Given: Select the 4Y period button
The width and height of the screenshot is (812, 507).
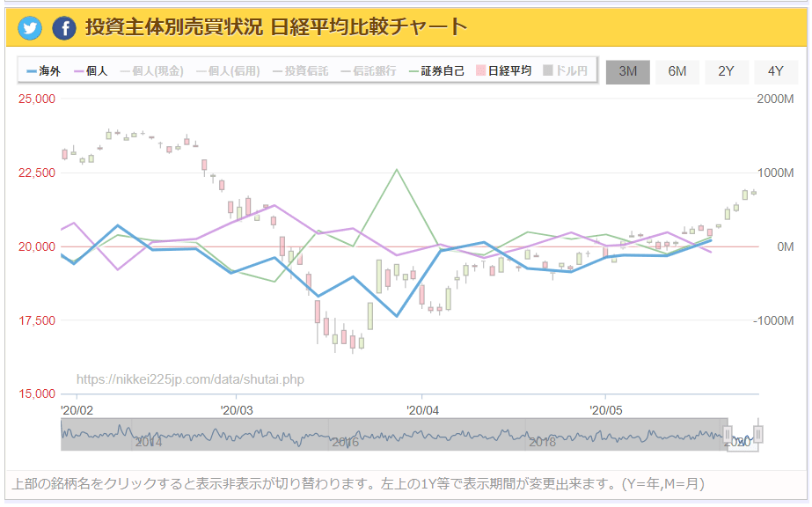Looking at the screenshot, I should click(x=775, y=71).
